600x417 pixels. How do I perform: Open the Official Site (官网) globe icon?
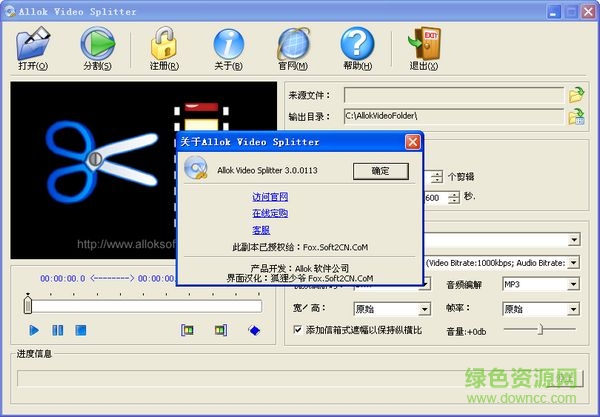click(x=293, y=45)
